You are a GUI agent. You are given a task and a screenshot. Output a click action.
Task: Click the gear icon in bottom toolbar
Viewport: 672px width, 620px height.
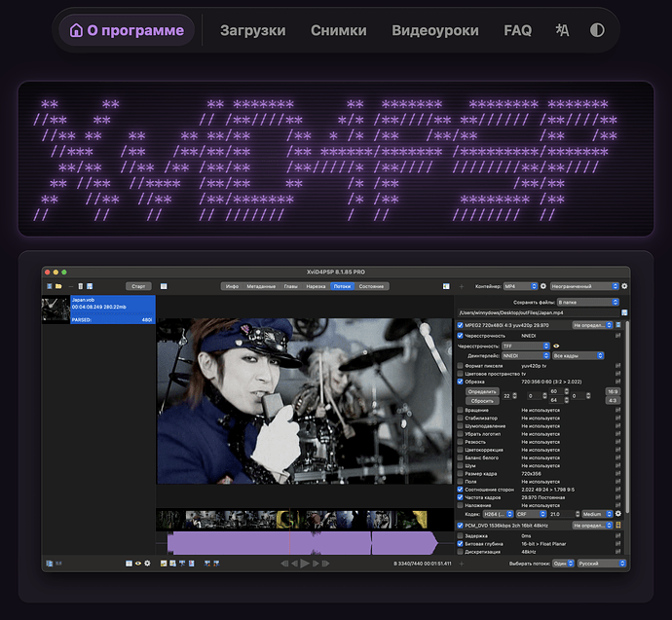click(147, 564)
